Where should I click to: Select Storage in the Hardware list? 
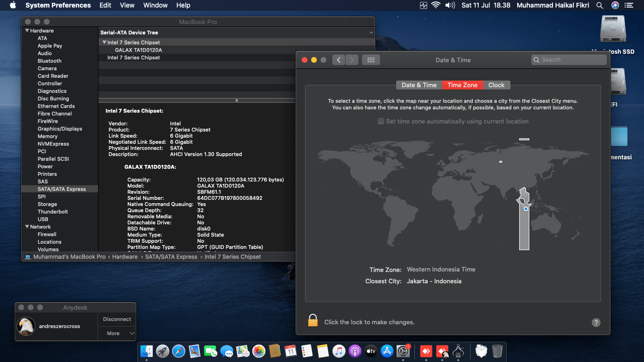click(47, 204)
